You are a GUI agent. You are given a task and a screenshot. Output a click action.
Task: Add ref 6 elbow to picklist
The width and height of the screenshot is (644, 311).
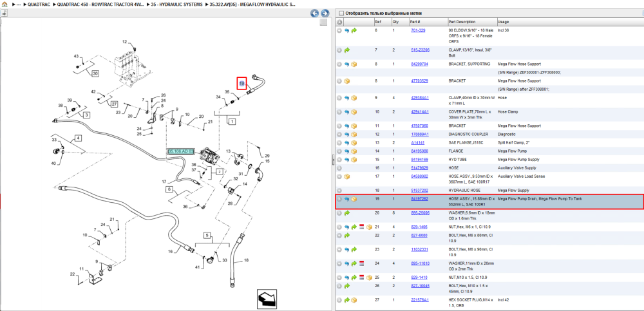339,30
